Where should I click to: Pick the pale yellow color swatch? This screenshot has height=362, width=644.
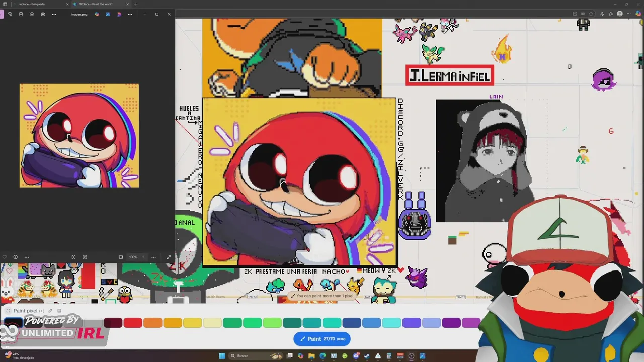pos(212,323)
